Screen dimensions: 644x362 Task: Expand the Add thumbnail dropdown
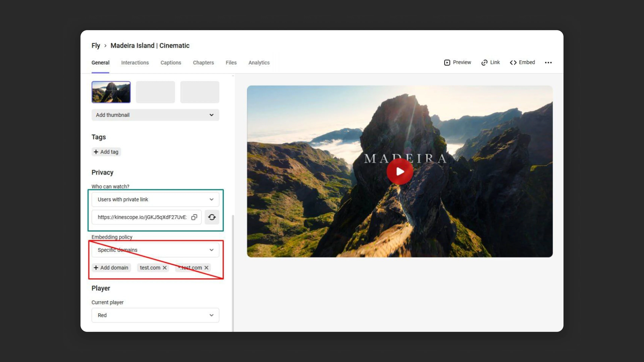pyautogui.click(x=155, y=115)
